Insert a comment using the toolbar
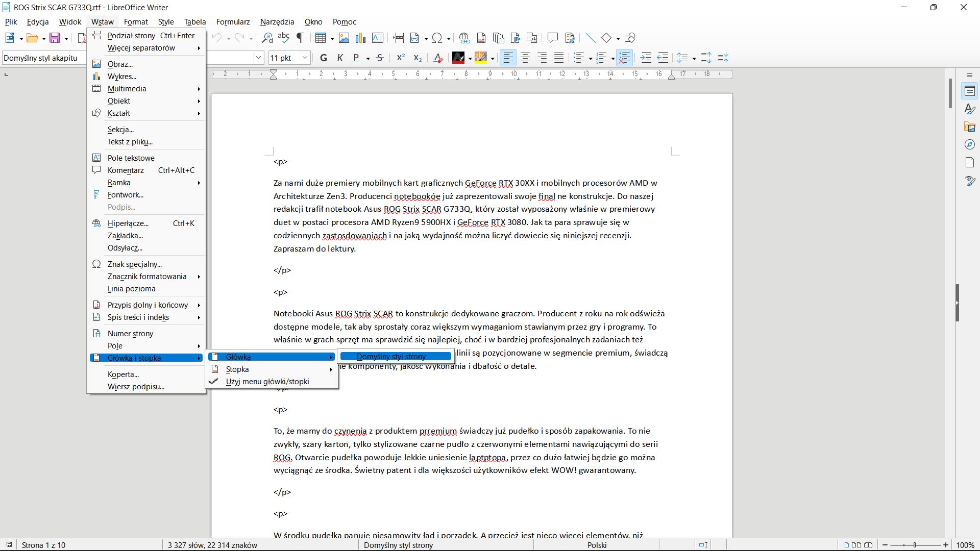This screenshot has width=980, height=551. (553, 38)
